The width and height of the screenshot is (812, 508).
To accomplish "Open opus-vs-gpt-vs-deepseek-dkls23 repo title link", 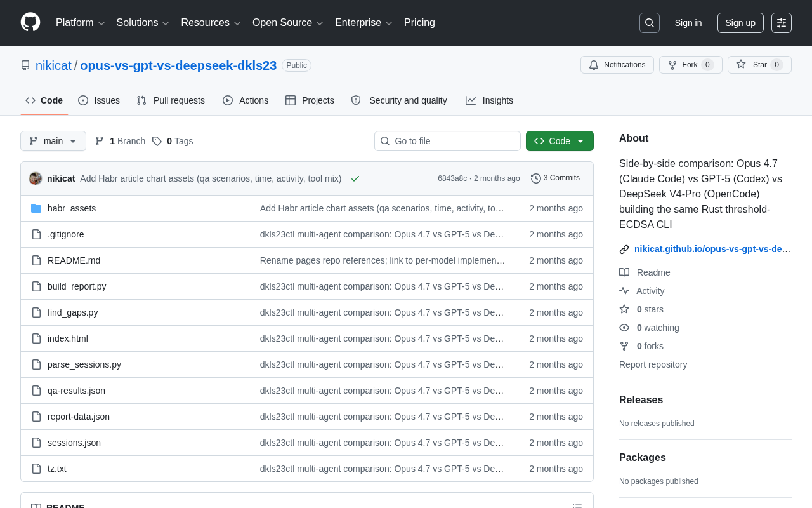I will pos(178,65).
